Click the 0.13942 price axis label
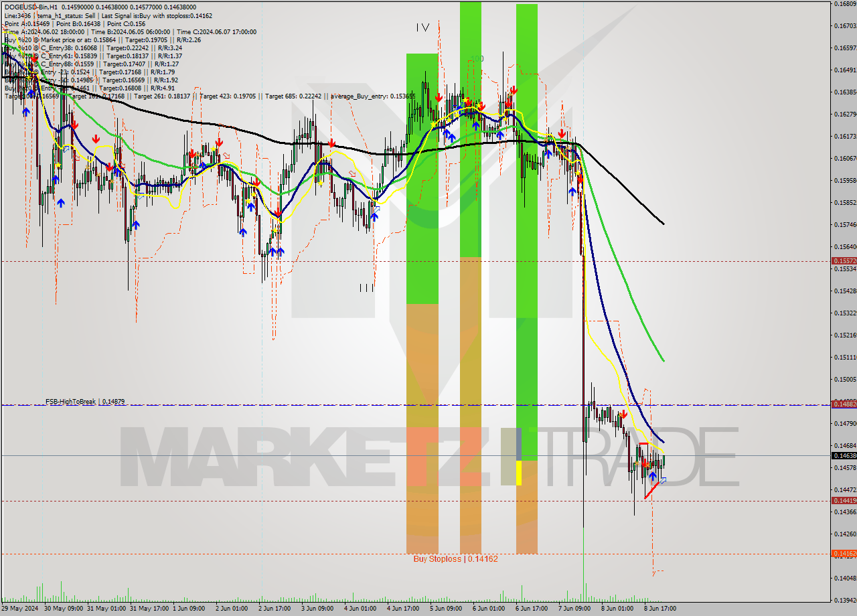The width and height of the screenshot is (857, 616). (x=845, y=600)
